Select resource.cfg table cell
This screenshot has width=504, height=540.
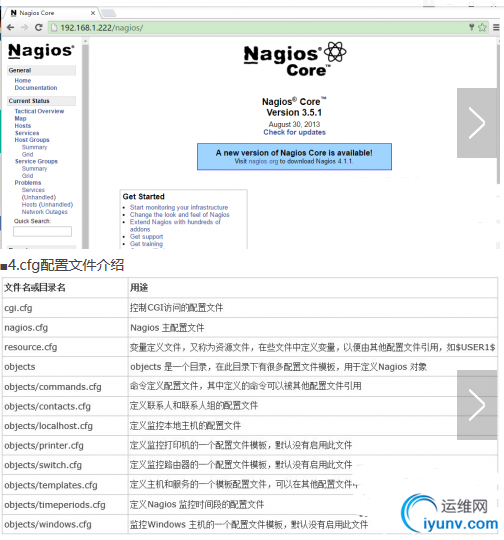point(65,347)
